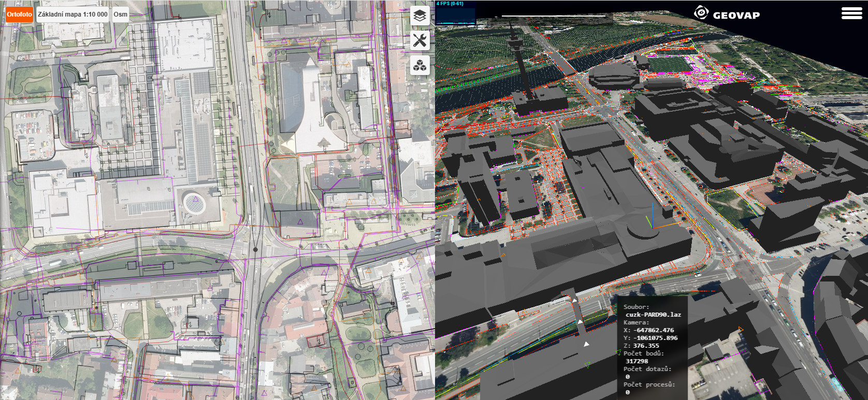Click the Počet dotazů label

(647, 369)
